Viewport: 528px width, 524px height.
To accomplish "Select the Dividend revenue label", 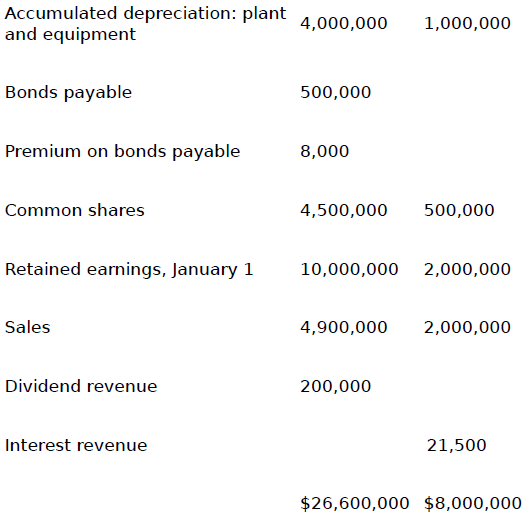I will tap(81, 386).
